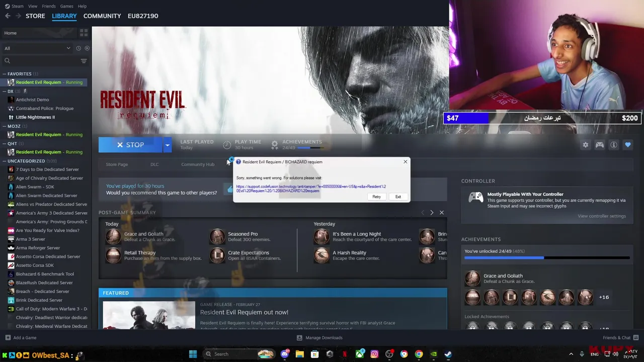Open Netflix from taskbar

345,354
